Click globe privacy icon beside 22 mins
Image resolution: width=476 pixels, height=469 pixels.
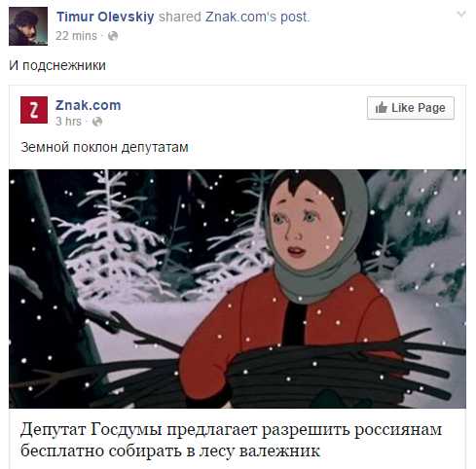[x=113, y=36]
